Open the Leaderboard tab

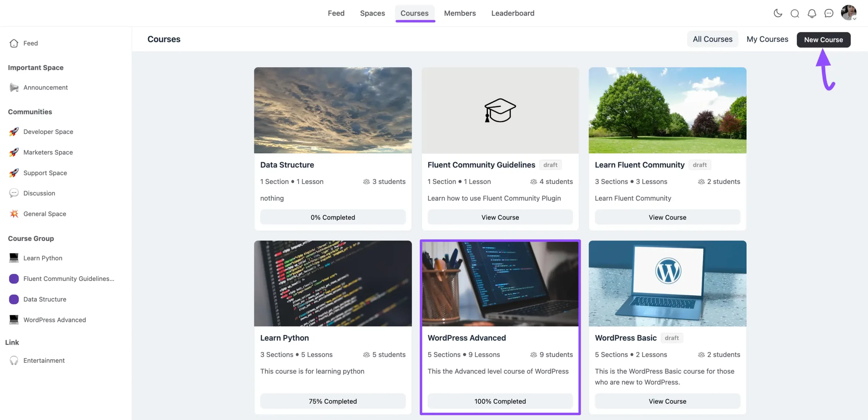pos(513,13)
